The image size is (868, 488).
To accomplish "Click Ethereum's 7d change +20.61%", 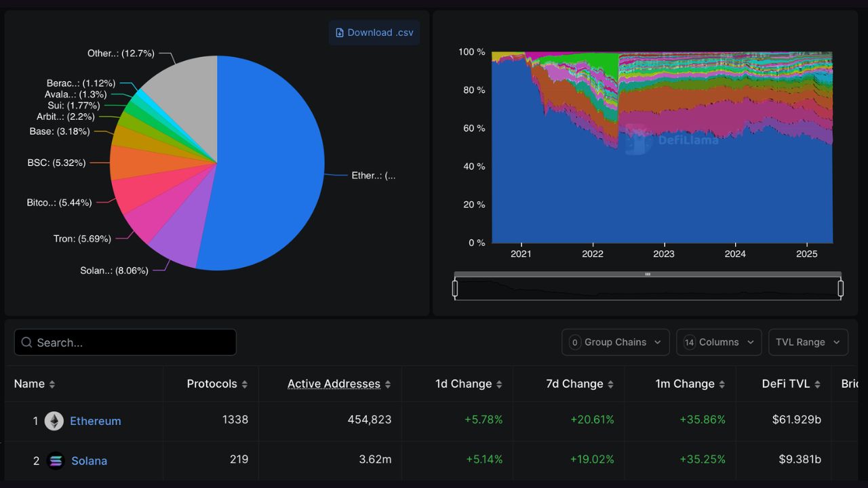I will coord(591,420).
